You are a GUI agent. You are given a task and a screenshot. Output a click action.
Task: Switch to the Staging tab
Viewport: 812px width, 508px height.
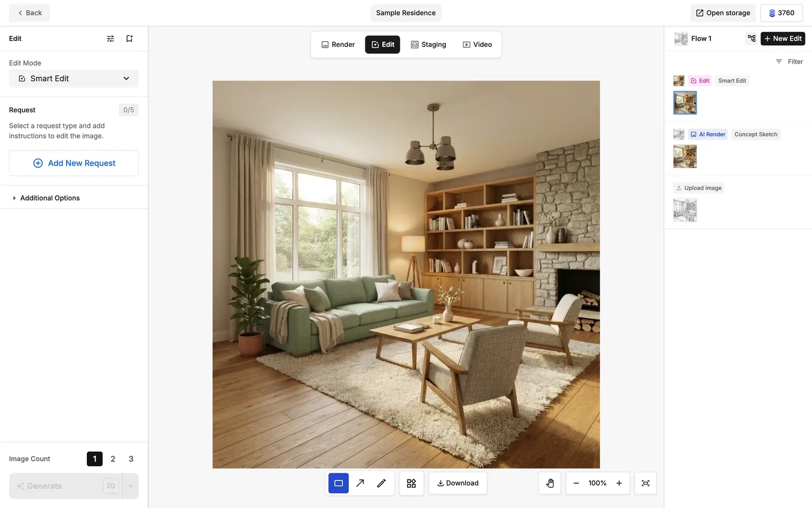click(x=428, y=45)
